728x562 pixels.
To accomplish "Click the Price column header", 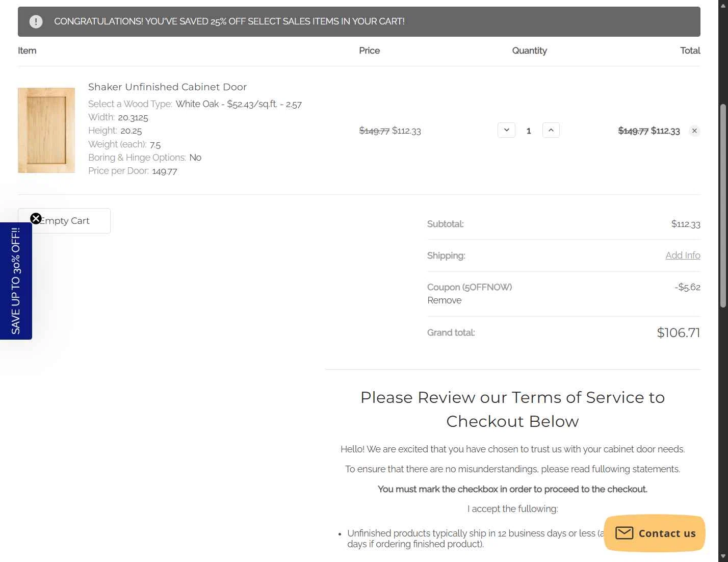I will [369, 50].
